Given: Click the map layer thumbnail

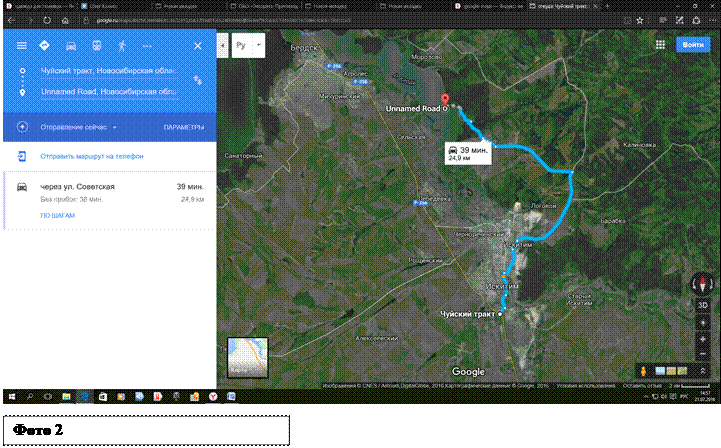Looking at the screenshot, I should pyautogui.click(x=247, y=358).
